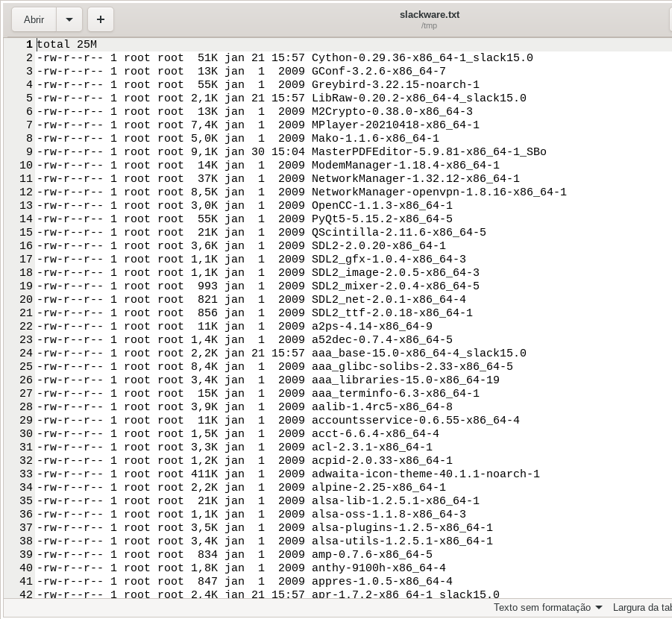Click the acpid-2.0.33-x86_64-1 entry
672x619 pixels.
tap(382, 460)
